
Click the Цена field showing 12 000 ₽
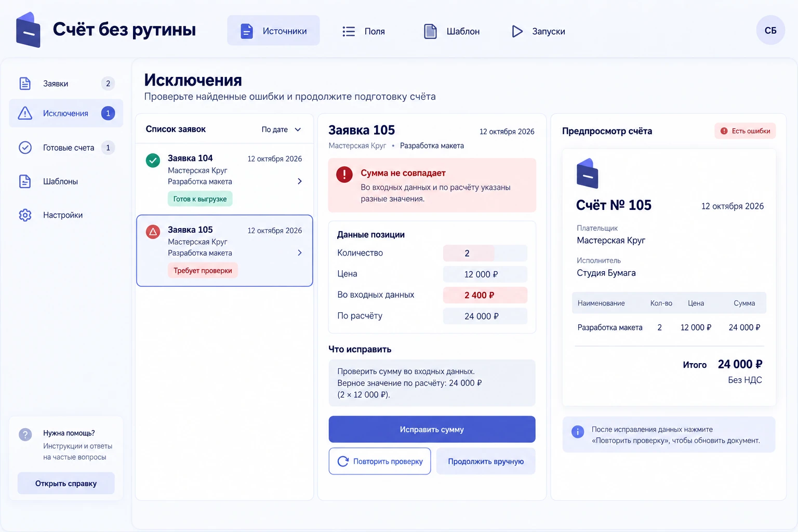pyautogui.click(x=485, y=274)
